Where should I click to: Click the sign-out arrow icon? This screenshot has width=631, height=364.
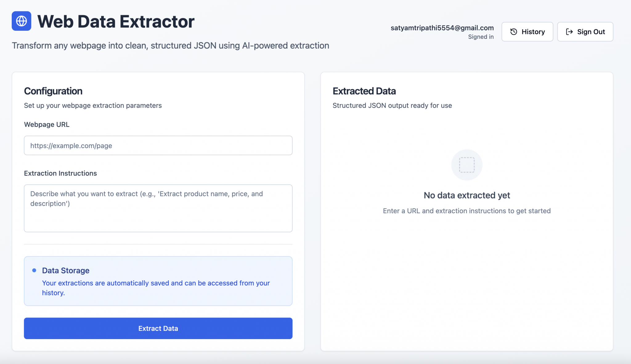[569, 31]
